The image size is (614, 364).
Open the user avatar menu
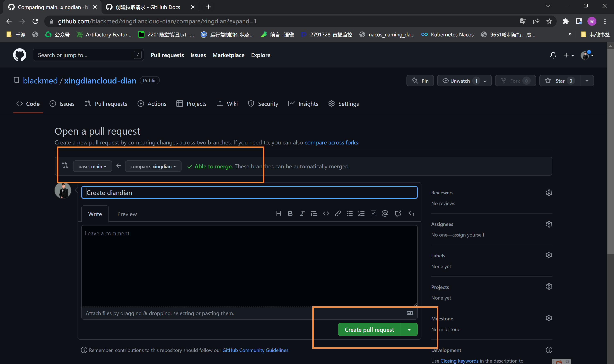tap(587, 55)
